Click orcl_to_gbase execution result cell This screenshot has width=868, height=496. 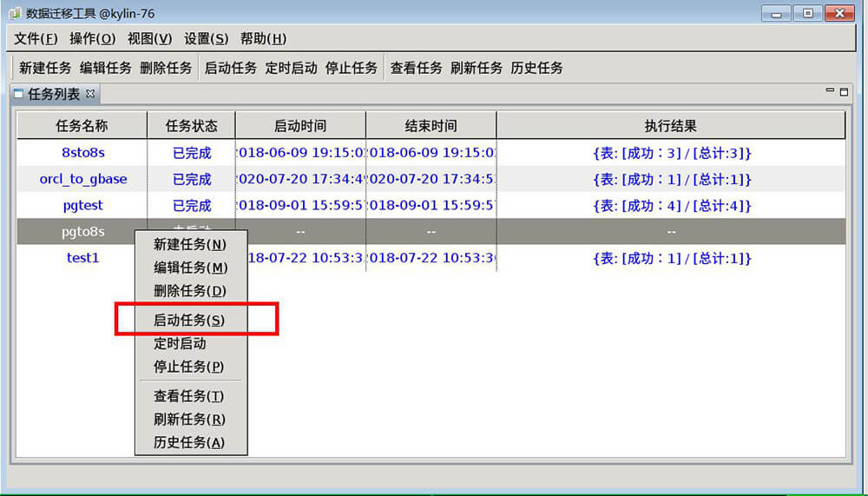click(x=672, y=180)
